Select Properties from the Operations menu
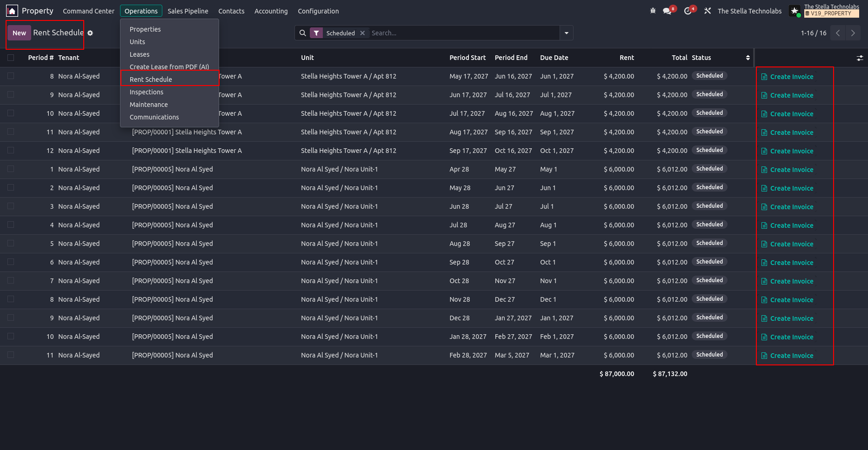The width and height of the screenshot is (868, 450). (170, 29)
